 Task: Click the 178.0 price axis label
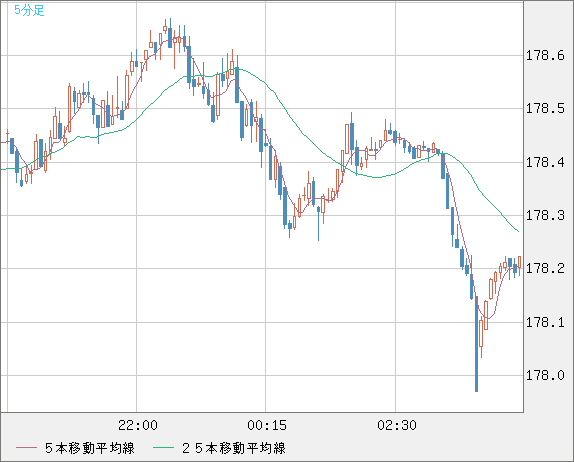point(545,375)
